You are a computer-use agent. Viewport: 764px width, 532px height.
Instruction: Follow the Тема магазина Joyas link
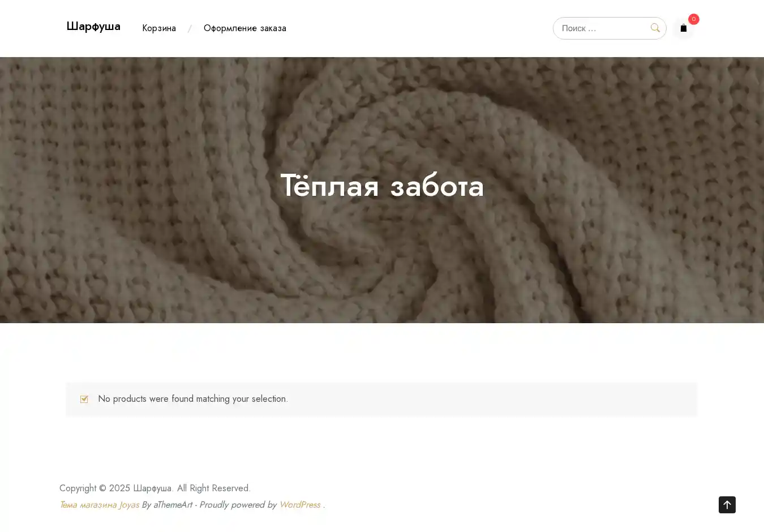pos(99,505)
